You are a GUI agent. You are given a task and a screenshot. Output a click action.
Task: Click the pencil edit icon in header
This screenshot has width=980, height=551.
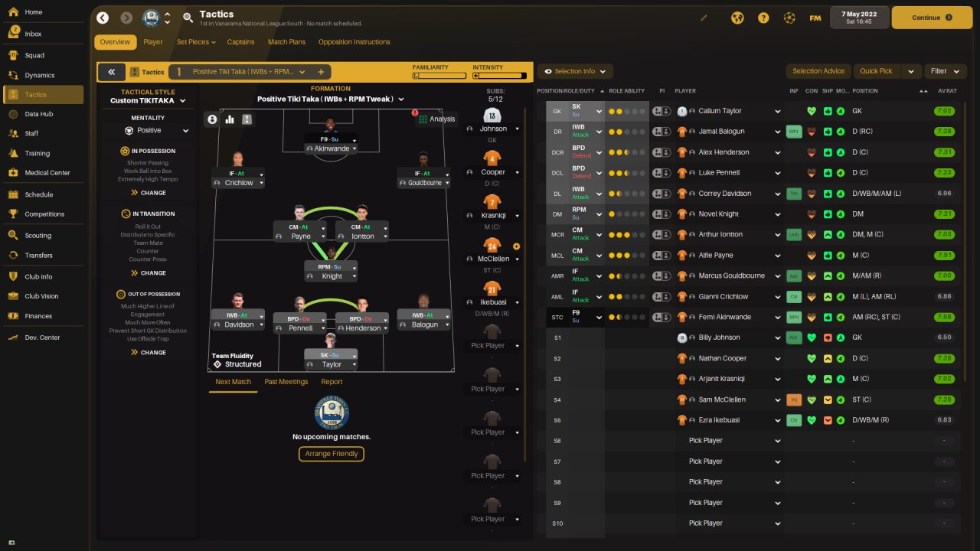[704, 18]
